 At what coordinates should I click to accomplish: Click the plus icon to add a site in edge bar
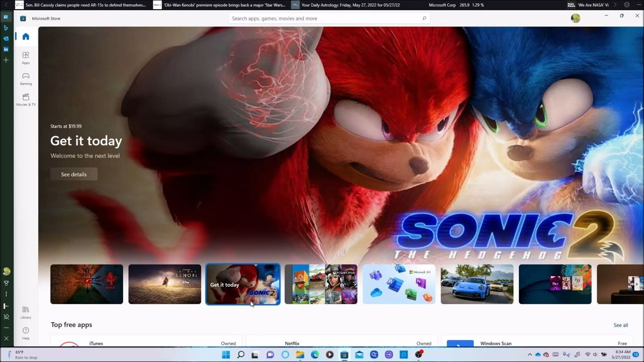[x=6, y=60]
